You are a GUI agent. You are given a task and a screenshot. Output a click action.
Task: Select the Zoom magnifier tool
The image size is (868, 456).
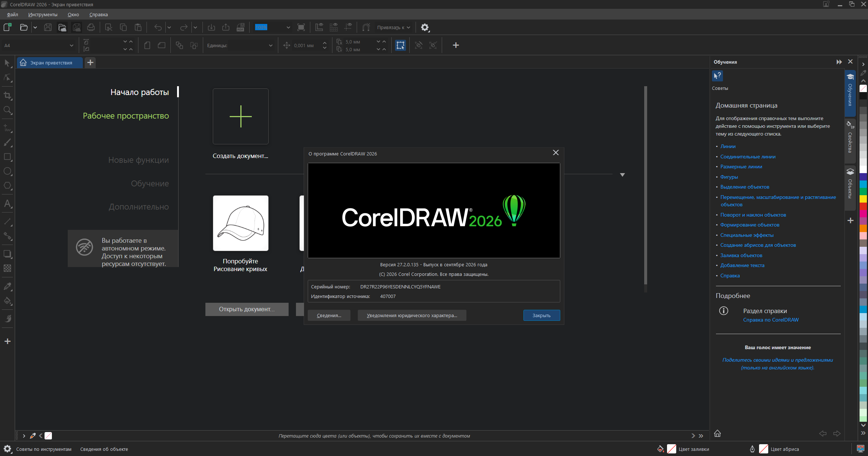[7, 110]
